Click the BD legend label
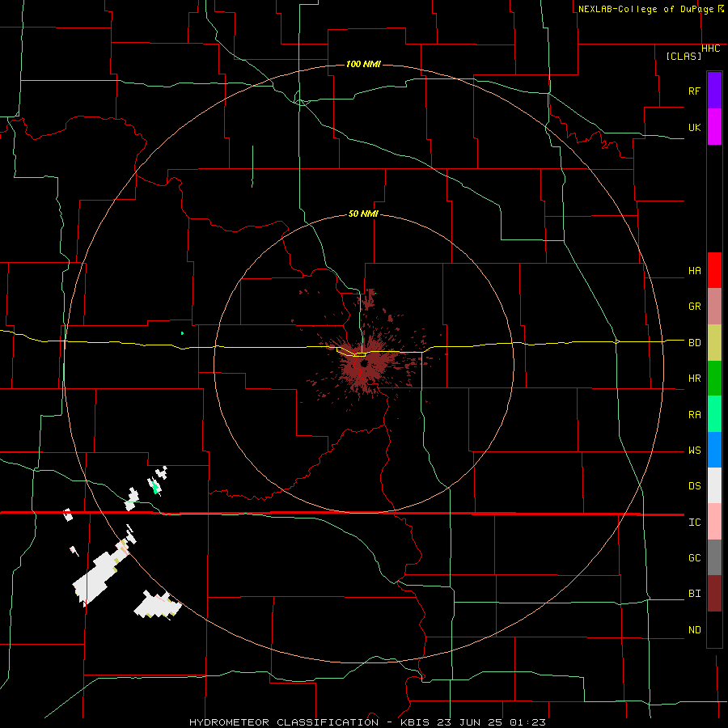 pyautogui.click(x=694, y=343)
